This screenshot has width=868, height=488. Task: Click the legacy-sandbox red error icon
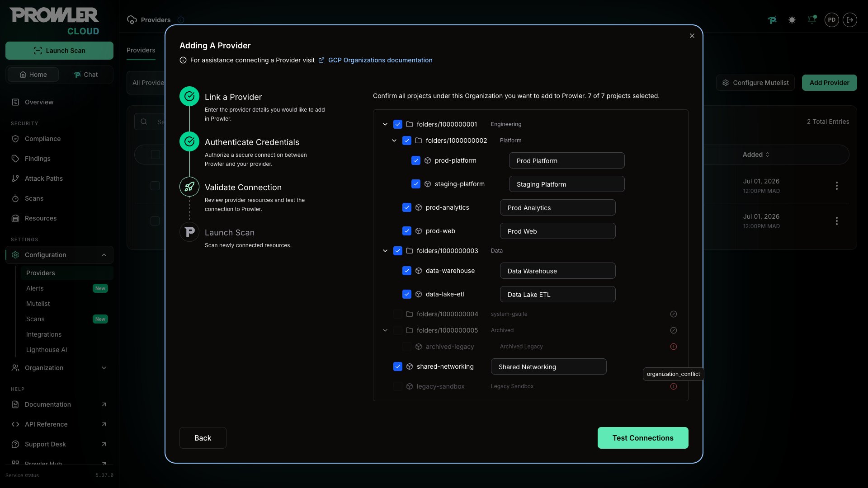[x=673, y=386]
